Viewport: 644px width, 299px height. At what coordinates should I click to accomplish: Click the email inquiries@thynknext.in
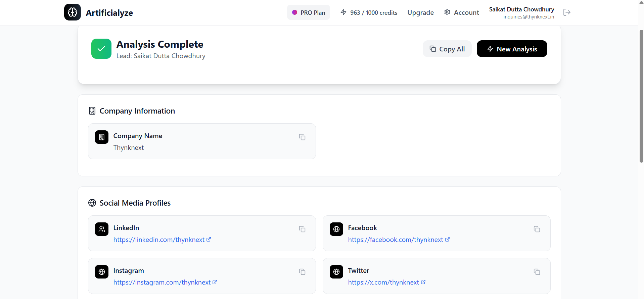pos(529,17)
